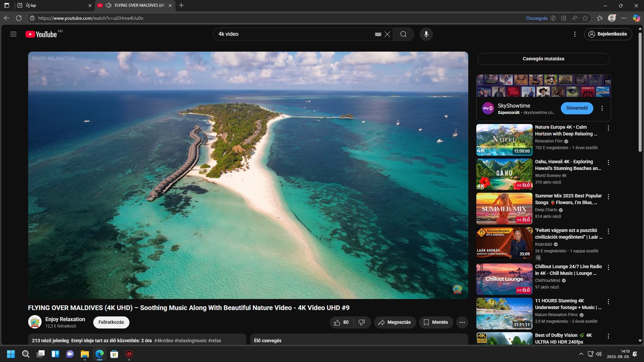
Task: Switch to the Új lap browser tab
Action: 54,5
